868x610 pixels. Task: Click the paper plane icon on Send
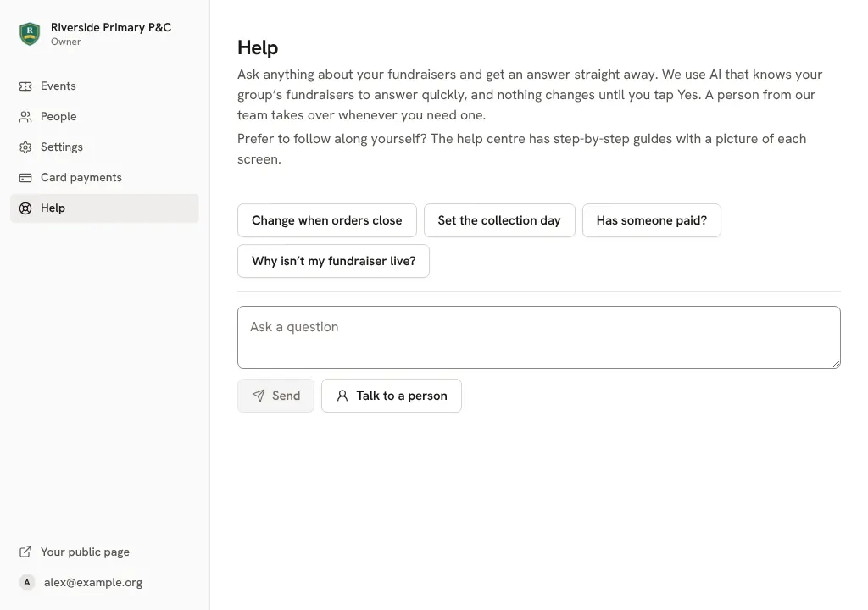[x=259, y=395]
